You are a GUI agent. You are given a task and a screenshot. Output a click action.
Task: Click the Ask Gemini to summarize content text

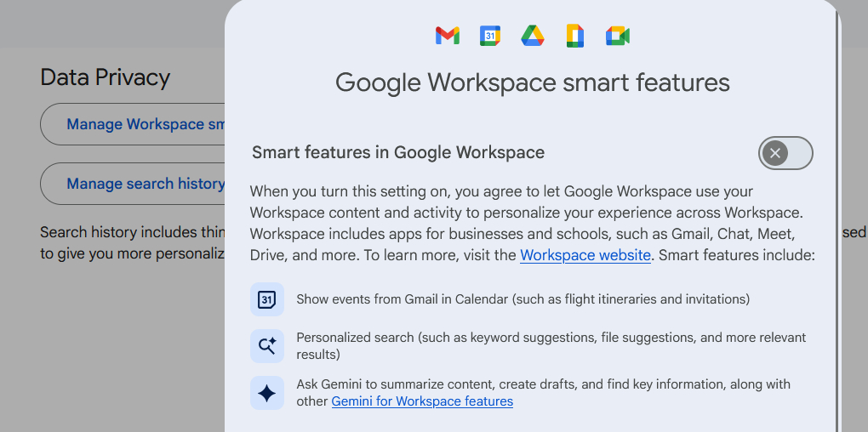click(x=543, y=384)
